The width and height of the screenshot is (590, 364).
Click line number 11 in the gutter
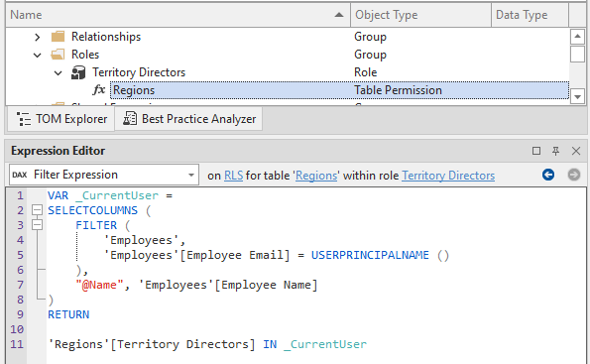pos(17,344)
